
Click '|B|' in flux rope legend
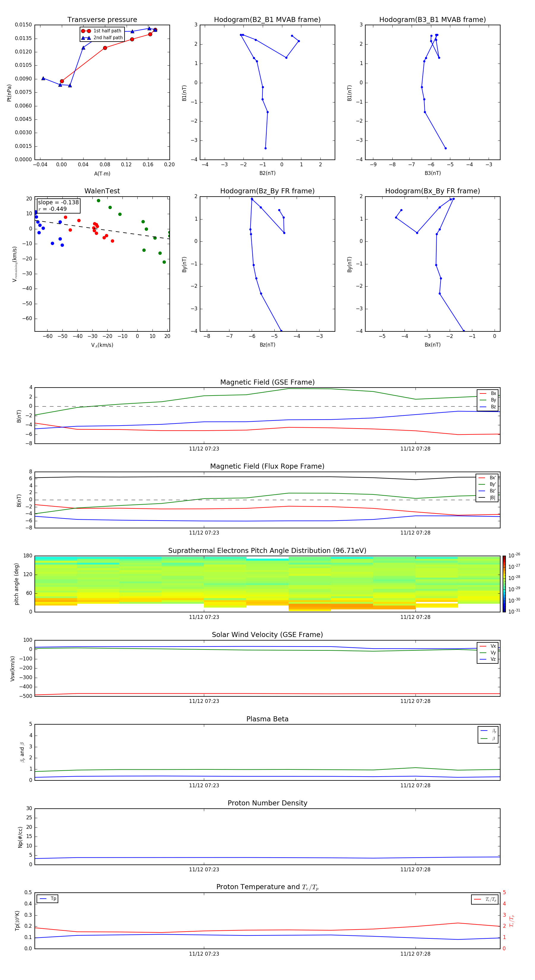(x=487, y=498)
